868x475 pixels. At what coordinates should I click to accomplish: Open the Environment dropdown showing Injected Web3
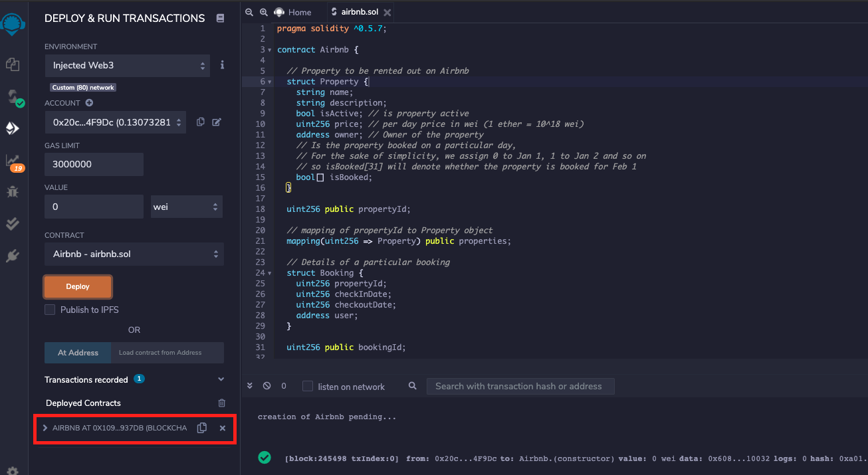(x=128, y=65)
